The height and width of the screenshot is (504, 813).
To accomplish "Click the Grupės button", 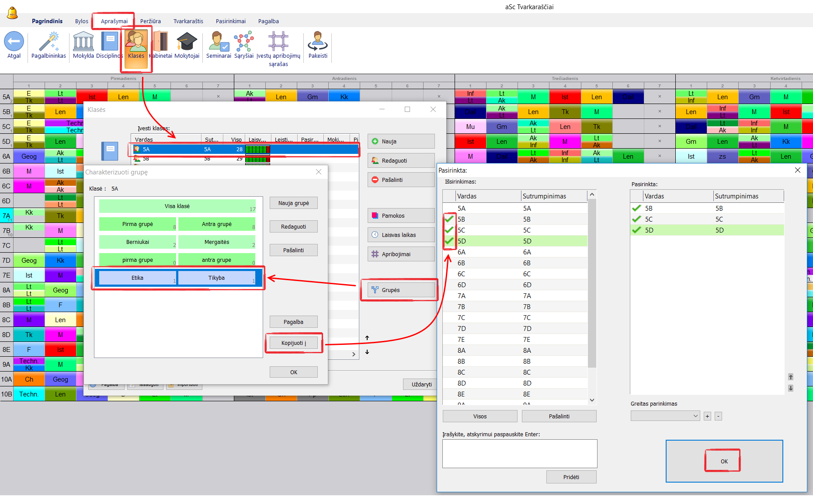I will pos(401,290).
